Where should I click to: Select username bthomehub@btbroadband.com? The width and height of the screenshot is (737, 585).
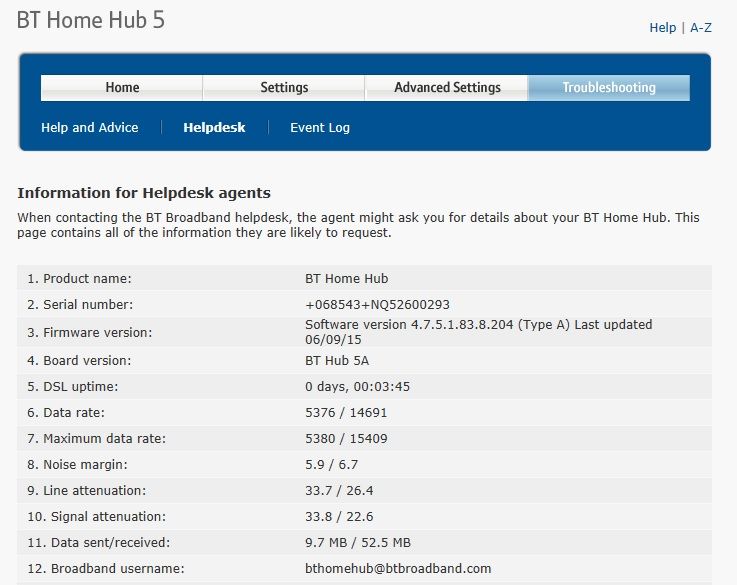[x=398, y=569]
